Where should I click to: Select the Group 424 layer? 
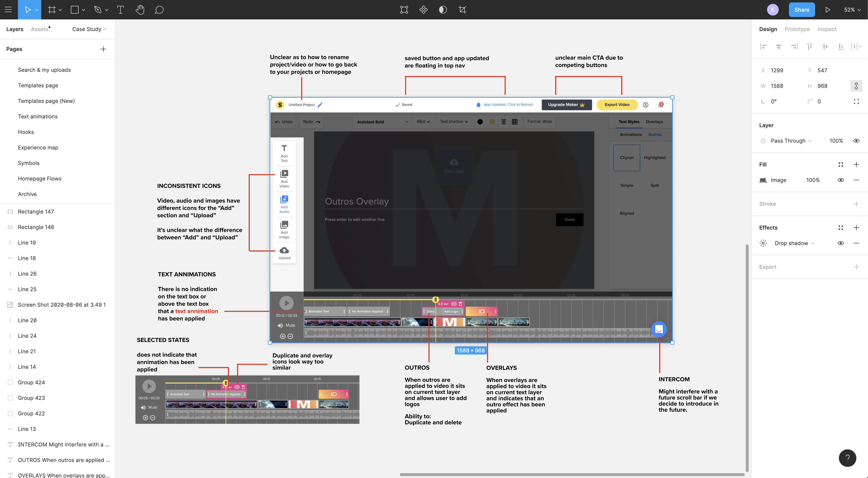(x=31, y=382)
